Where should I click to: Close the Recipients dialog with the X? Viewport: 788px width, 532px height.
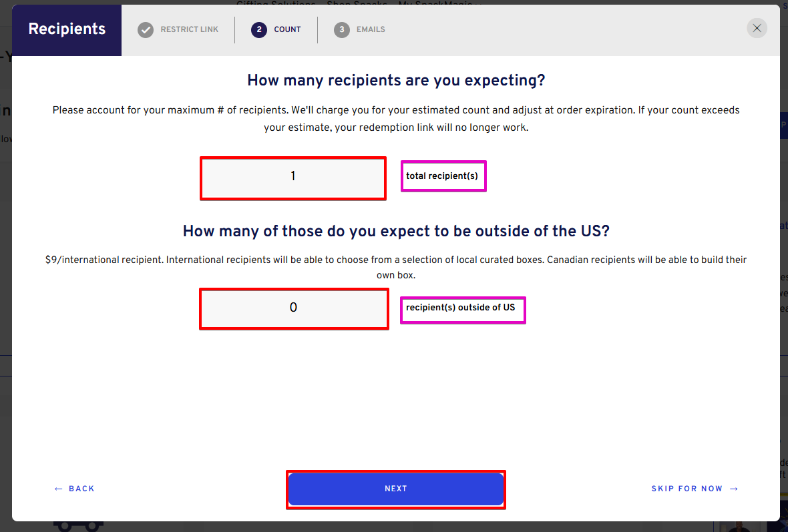(x=757, y=28)
